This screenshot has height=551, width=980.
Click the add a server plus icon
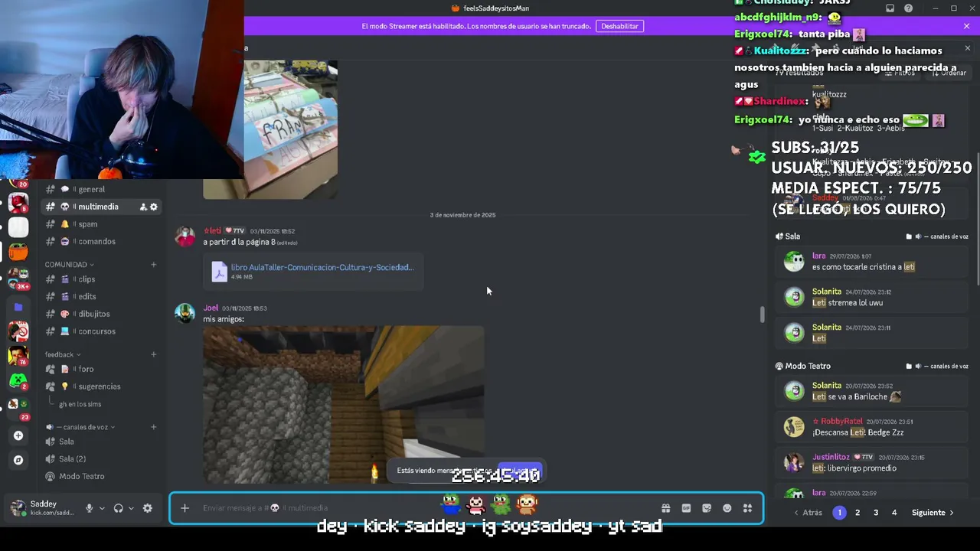18,435
